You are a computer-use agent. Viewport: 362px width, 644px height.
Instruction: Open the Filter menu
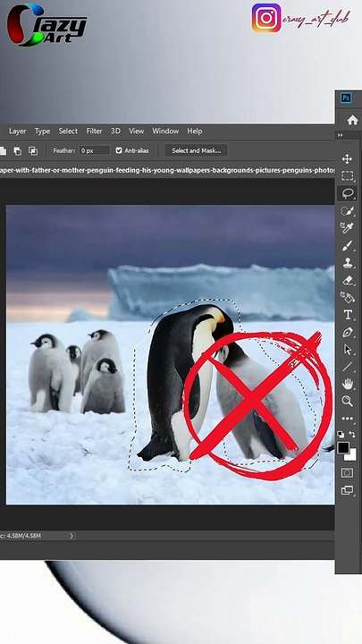click(x=94, y=131)
